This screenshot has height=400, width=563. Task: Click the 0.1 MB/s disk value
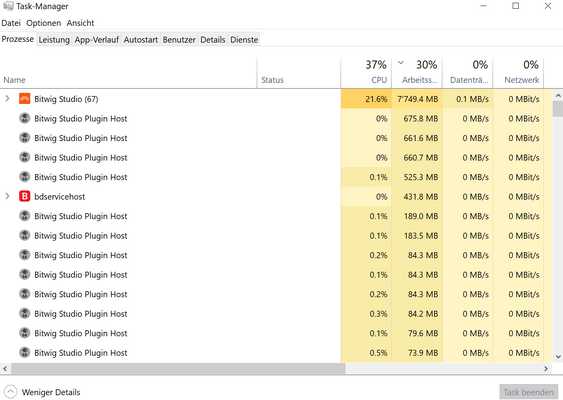click(473, 99)
